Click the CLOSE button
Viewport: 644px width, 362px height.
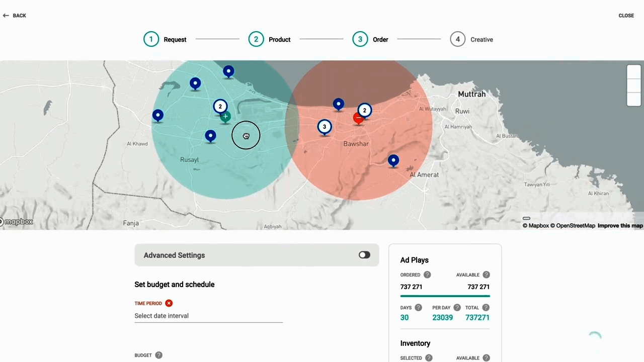click(626, 15)
